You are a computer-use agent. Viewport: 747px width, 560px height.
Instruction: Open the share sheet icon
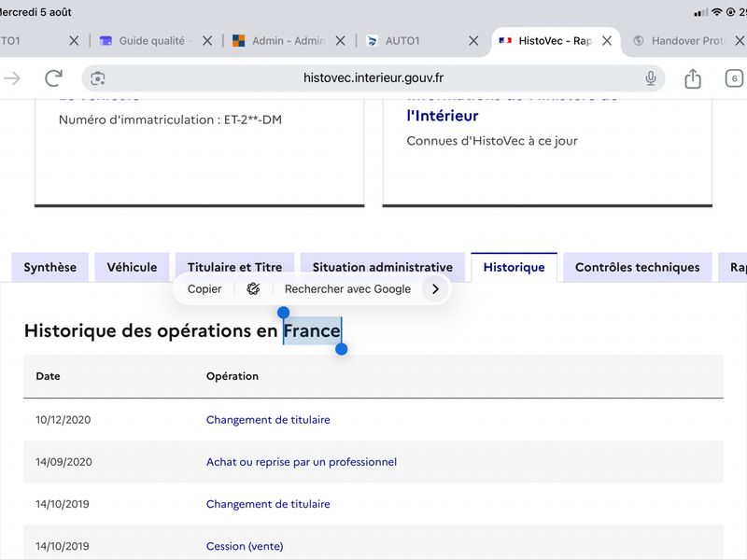pos(693,78)
